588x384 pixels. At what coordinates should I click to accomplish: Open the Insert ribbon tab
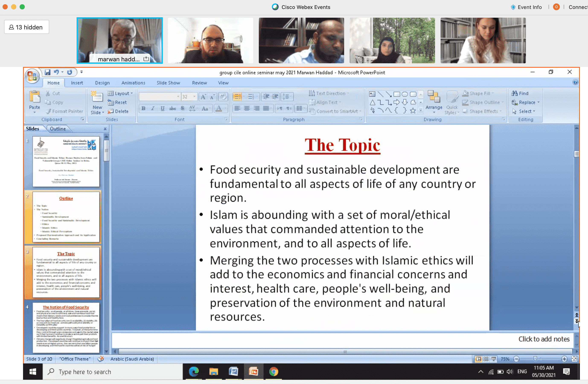pos(77,83)
